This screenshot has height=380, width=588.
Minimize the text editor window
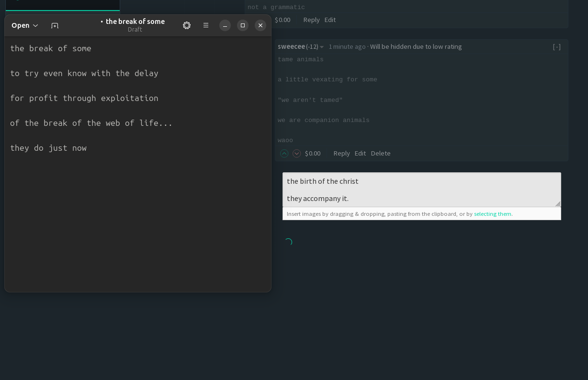click(x=225, y=25)
